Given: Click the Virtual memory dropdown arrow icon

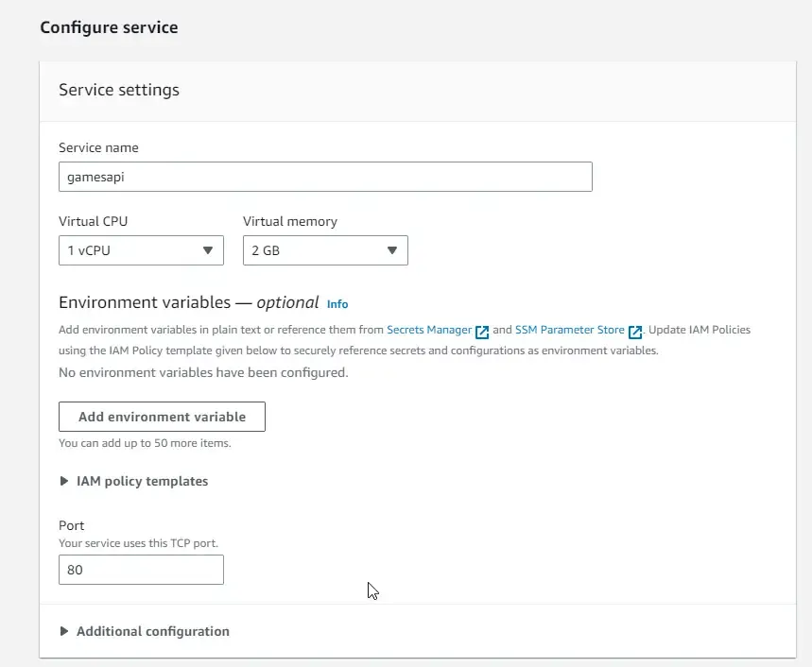Looking at the screenshot, I should pos(392,250).
